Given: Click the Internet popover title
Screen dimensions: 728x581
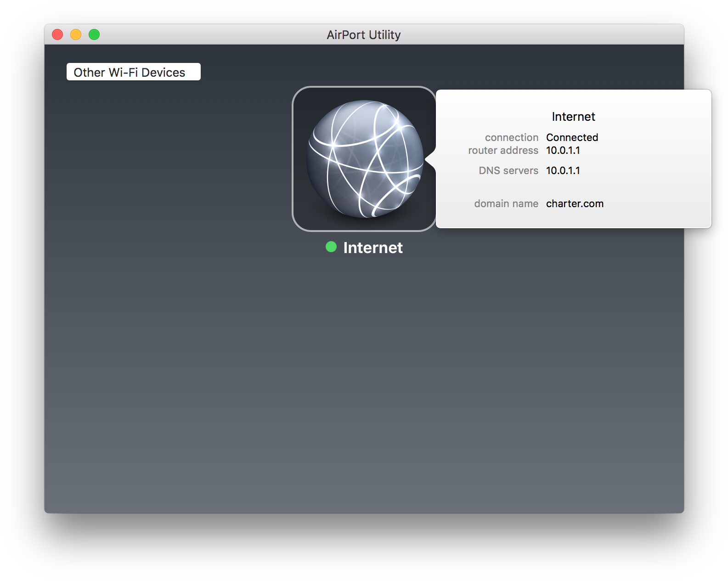Looking at the screenshot, I should (573, 117).
